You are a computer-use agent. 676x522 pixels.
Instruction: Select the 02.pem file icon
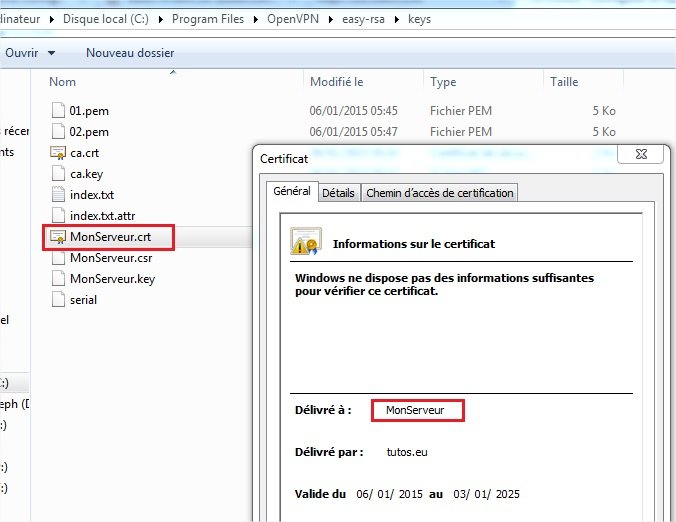[x=58, y=132]
